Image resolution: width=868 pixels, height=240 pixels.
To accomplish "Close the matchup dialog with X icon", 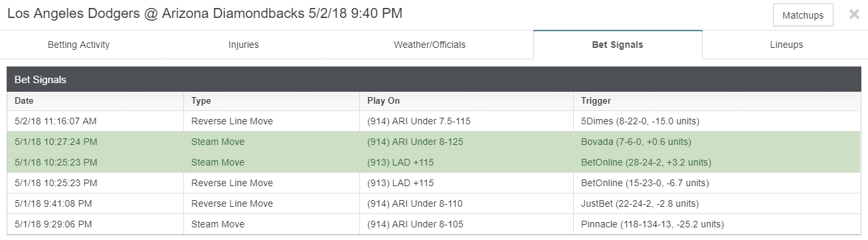I will pyautogui.click(x=854, y=15).
